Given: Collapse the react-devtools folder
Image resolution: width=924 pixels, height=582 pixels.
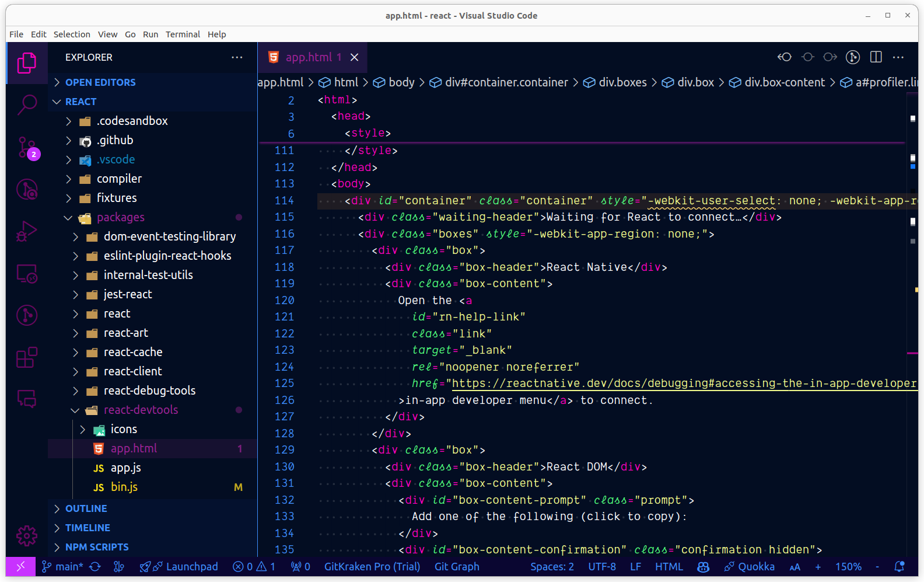Looking at the screenshot, I should (x=153, y=410).
